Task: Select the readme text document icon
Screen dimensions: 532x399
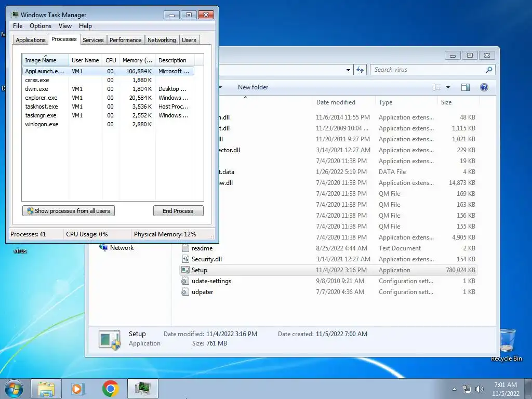Action: click(x=185, y=248)
